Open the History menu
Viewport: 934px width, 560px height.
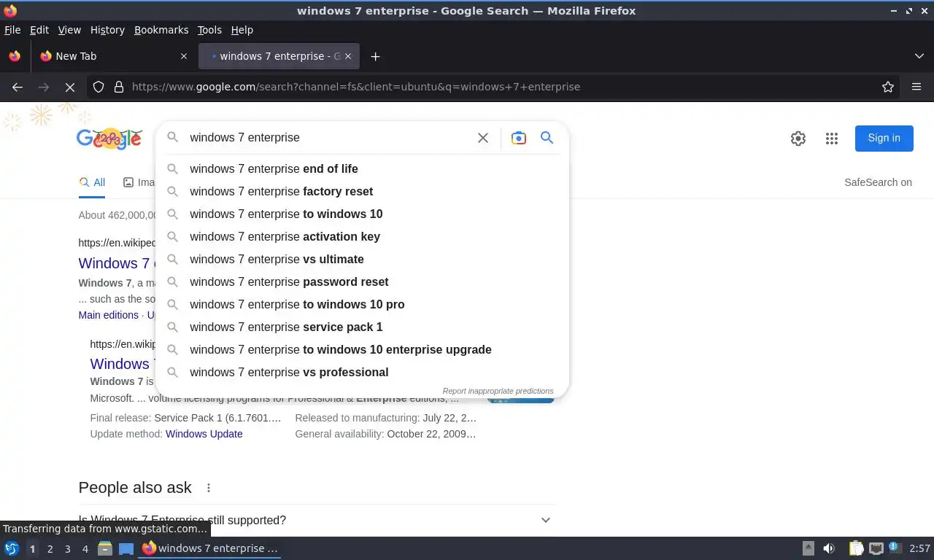coord(107,30)
